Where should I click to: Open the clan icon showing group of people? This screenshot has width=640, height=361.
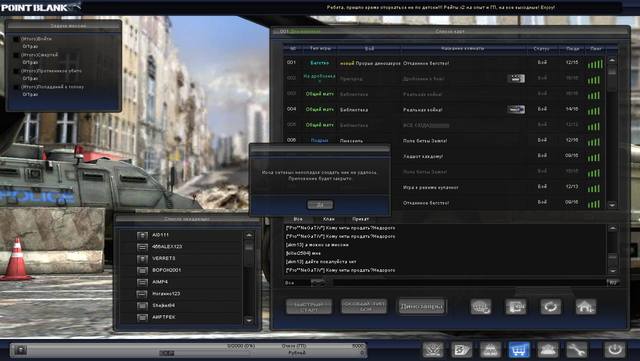click(x=548, y=350)
